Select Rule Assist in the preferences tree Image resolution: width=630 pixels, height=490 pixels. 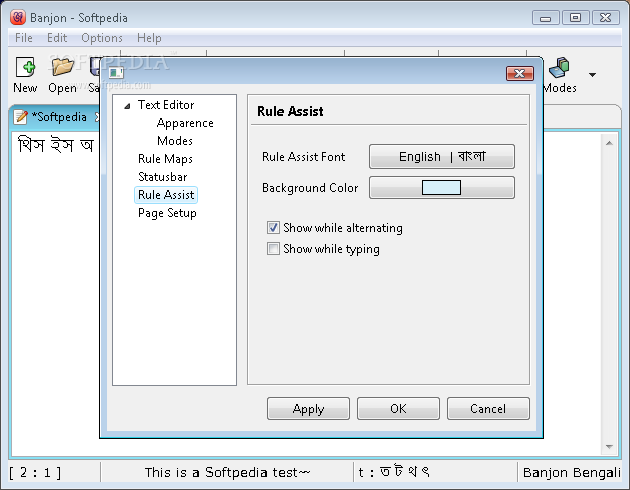pos(166,195)
